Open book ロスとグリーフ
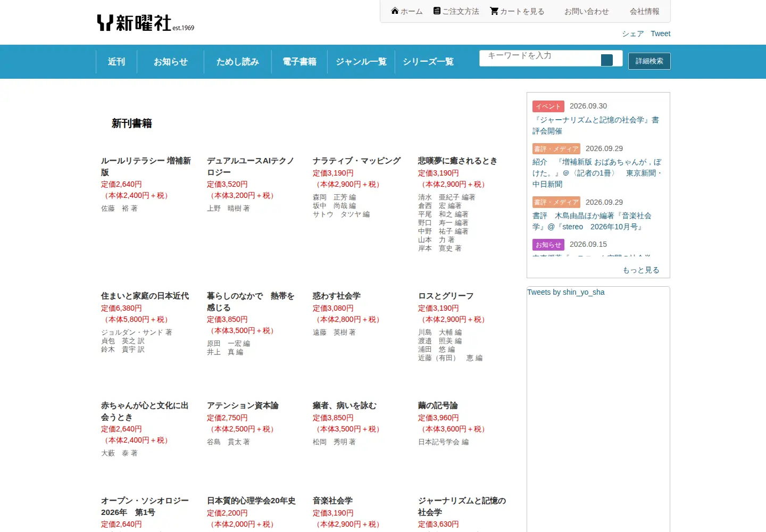This screenshot has height=532, width=766. point(446,296)
